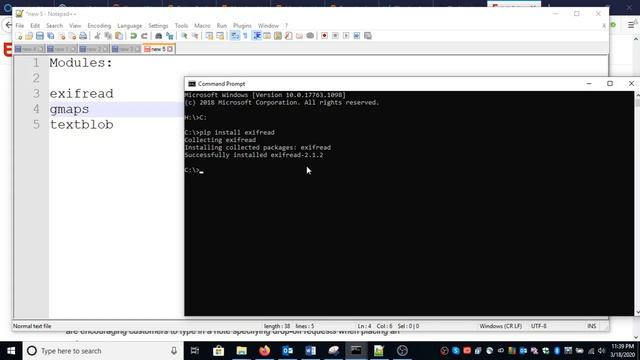Click Run macro multiple times icon
This screenshot has height=360, width=640.
357,36
